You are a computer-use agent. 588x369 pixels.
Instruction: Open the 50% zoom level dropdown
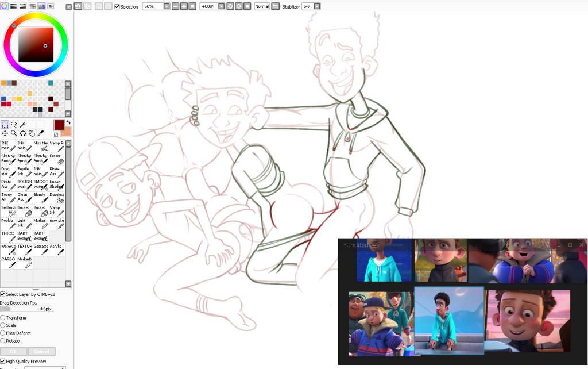click(166, 6)
